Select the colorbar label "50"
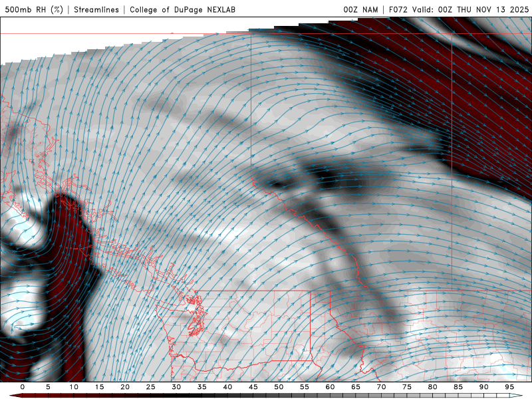 point(279,387)
